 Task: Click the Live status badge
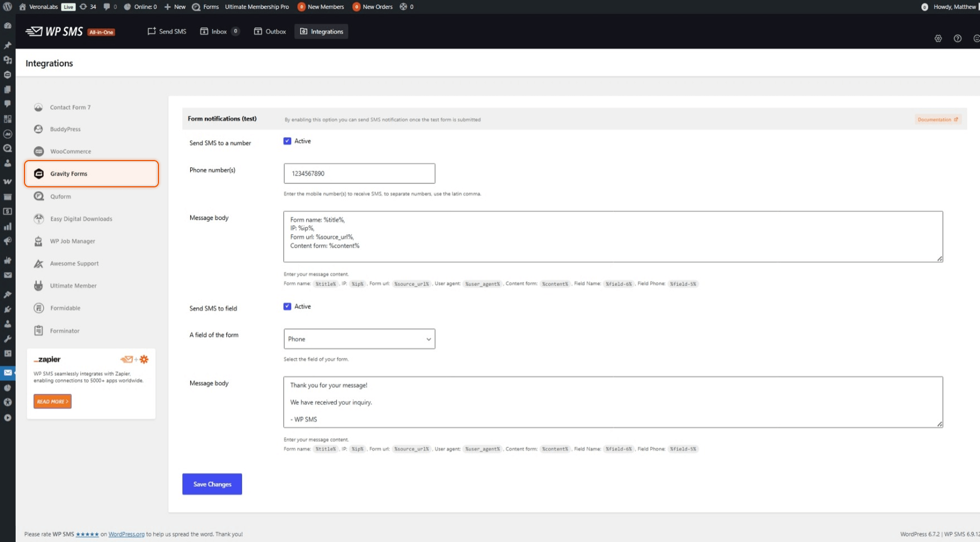pos(68,7)
